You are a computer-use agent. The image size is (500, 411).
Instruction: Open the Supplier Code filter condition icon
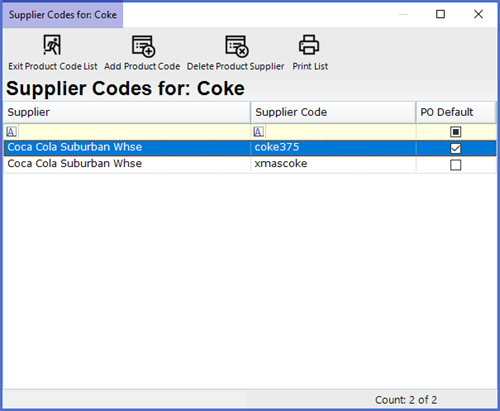[x=258, y=132]
